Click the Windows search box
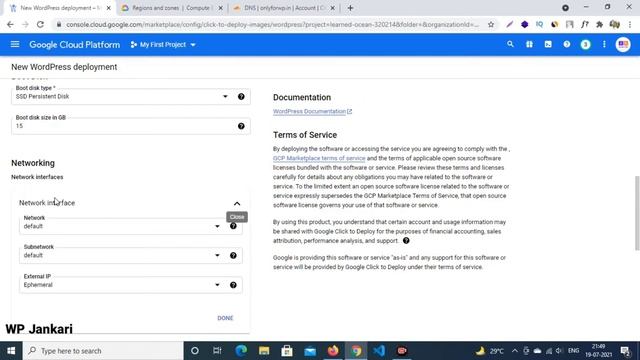The height and width of the screenshot is (360, 640). click(103, 351)
